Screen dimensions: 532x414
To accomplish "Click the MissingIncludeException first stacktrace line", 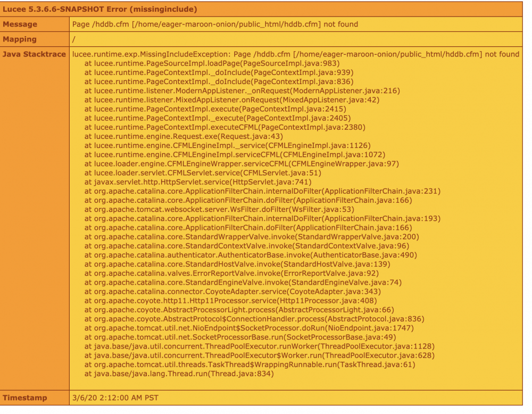I will point(295,54).
